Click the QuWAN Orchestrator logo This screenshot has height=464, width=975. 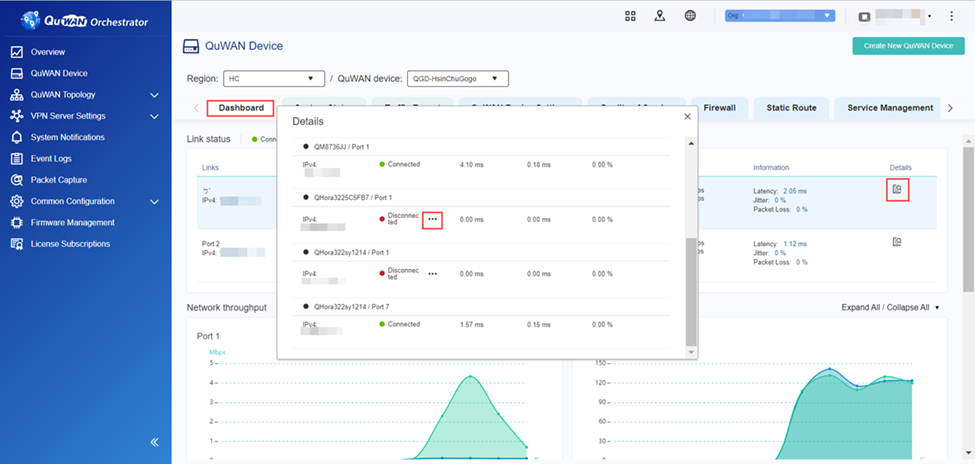click(x=84, y=21)
